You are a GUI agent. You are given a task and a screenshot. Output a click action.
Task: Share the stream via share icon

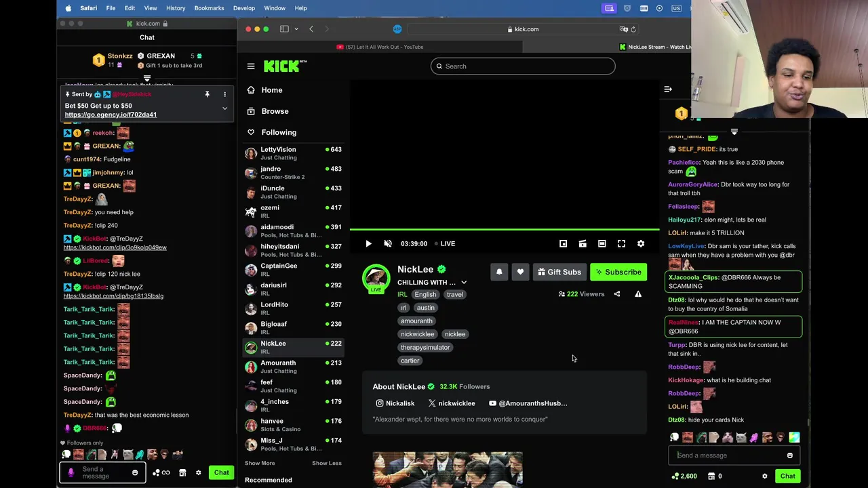click(617, 294)
